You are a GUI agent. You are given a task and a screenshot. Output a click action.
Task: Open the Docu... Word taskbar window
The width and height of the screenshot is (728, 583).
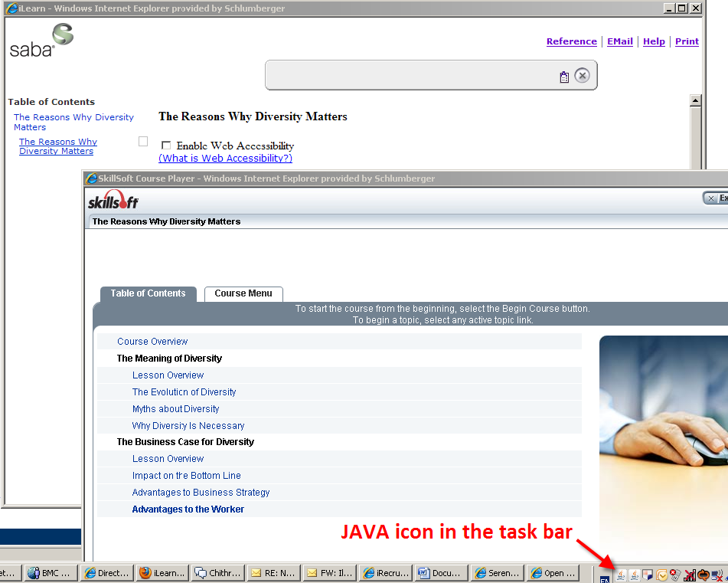441,573
